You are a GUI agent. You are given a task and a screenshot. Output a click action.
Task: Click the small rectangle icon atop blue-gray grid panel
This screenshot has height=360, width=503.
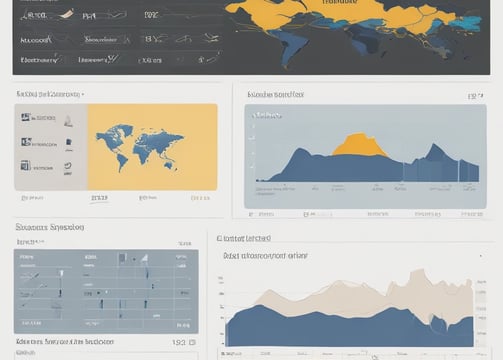tap(123, 258)
